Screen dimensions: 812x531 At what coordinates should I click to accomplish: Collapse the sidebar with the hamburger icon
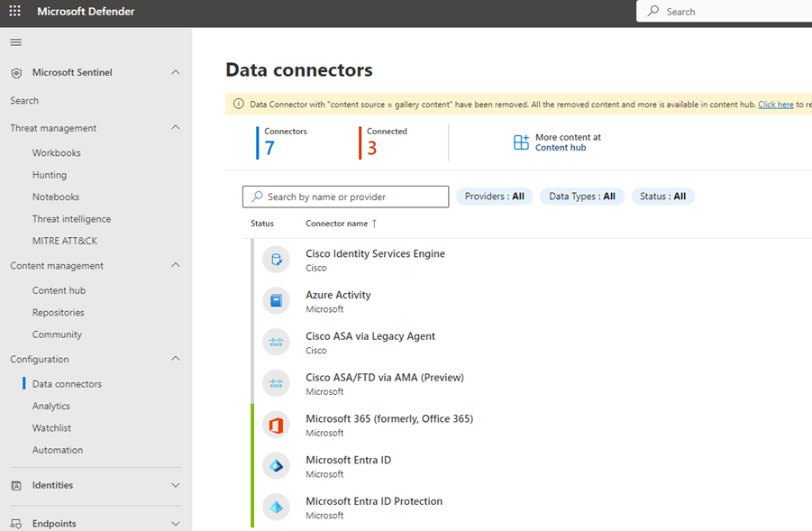pyautogui.click(x=15, y=41)
